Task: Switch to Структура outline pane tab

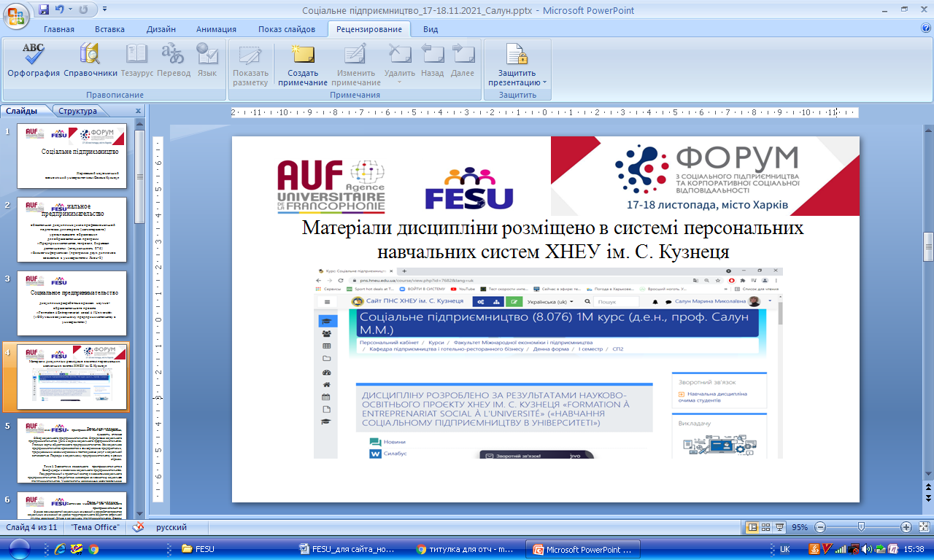Action: pos(78,111)
